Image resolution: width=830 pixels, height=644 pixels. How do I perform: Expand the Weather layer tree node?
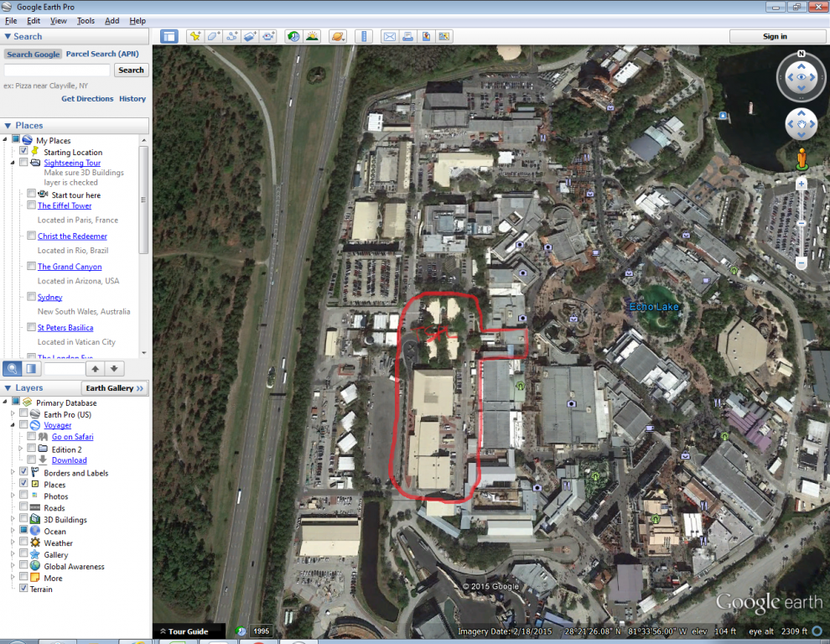pyautogui.click(x=13, y=543)
